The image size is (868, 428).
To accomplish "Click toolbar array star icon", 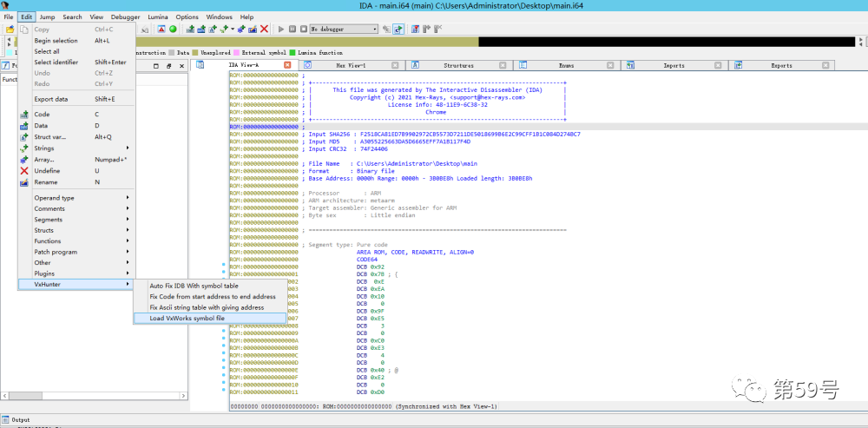I will (240, 30).
